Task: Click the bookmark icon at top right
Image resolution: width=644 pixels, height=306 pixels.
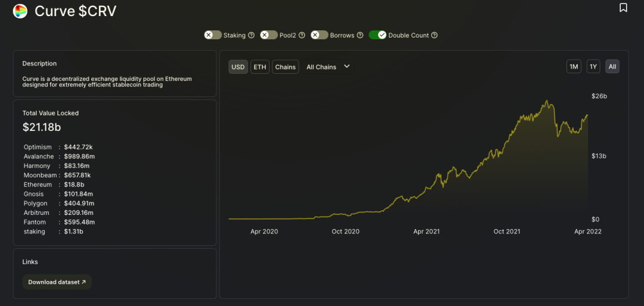Action: 623,8
